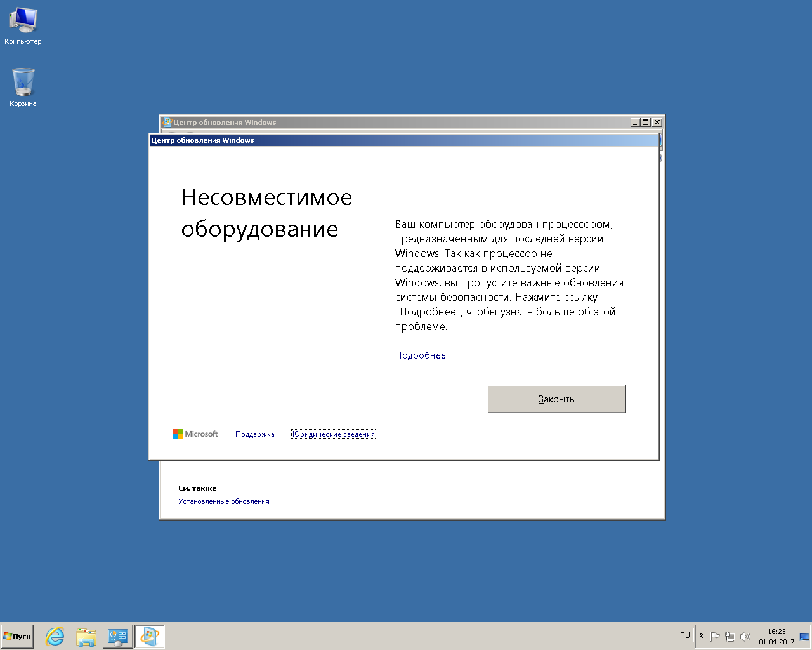Viewport: 812px width, 650px height.
Task: Click the control panel taskbar icon
Action: [118, 636]
